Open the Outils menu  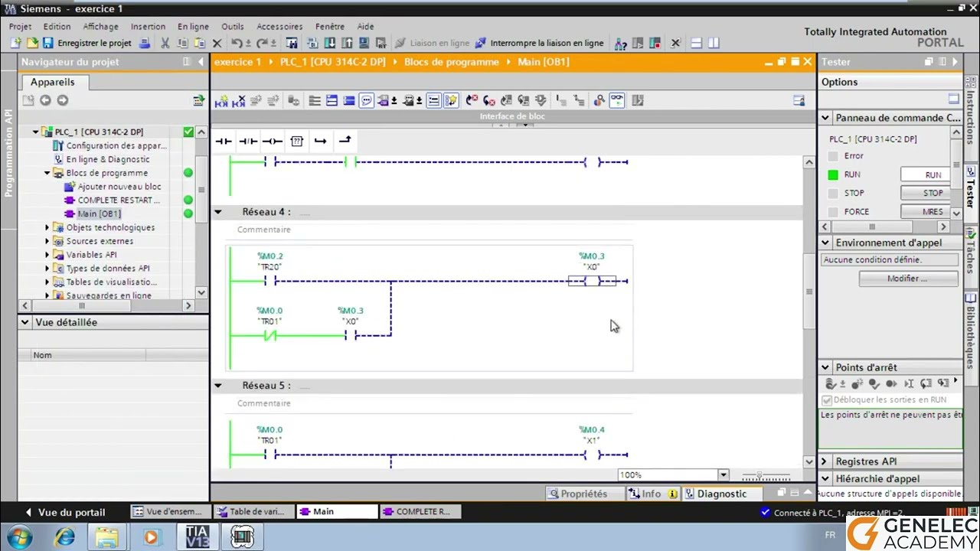pyautogui.click(x=233, y=26)
